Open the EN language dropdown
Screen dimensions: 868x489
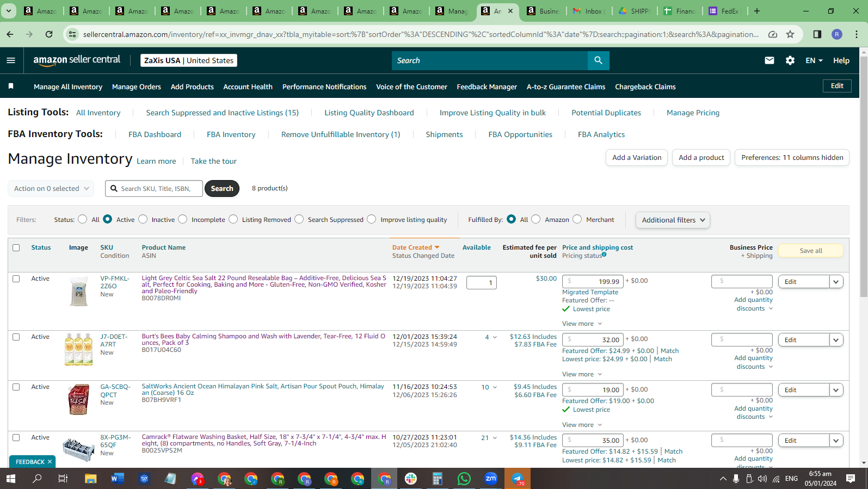[814, 60]
